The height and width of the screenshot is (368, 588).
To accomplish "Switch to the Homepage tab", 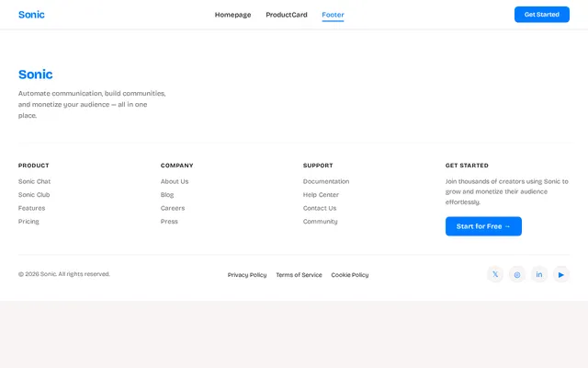I will (232, 15).
